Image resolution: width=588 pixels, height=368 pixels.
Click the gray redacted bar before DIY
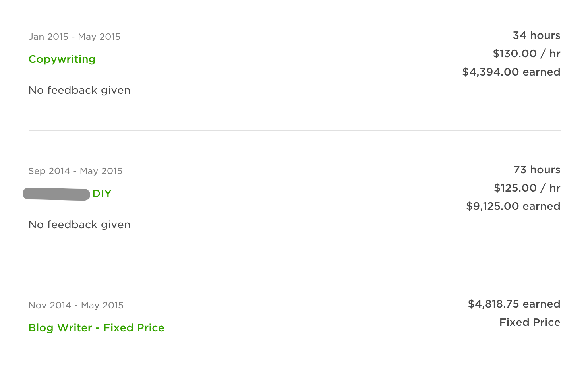point(56,194)
